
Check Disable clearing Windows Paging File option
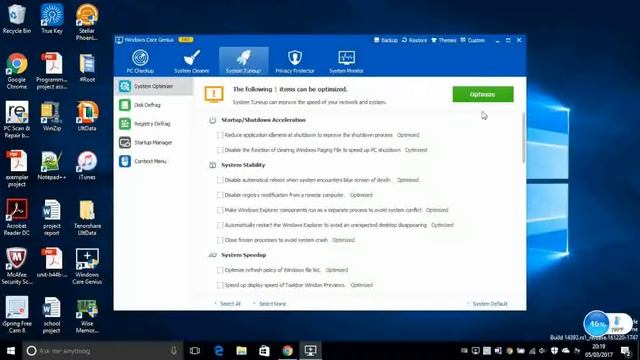(220, 150)
